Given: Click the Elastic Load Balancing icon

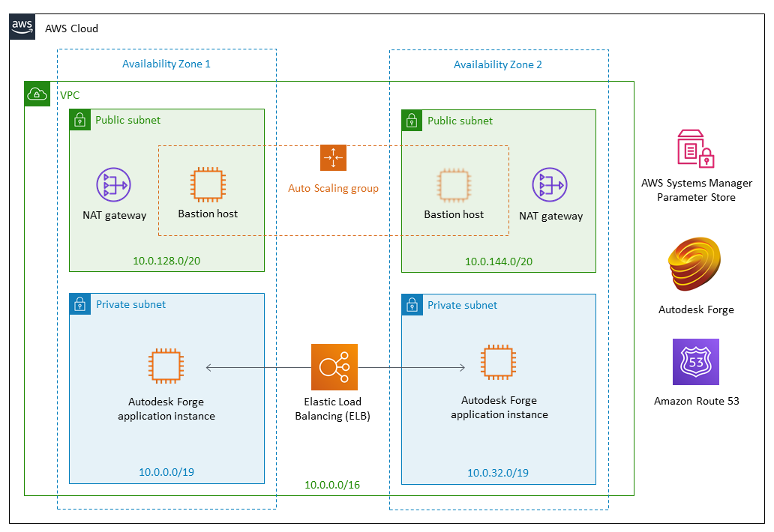Looking at the screenshot, I should (334, 367).
